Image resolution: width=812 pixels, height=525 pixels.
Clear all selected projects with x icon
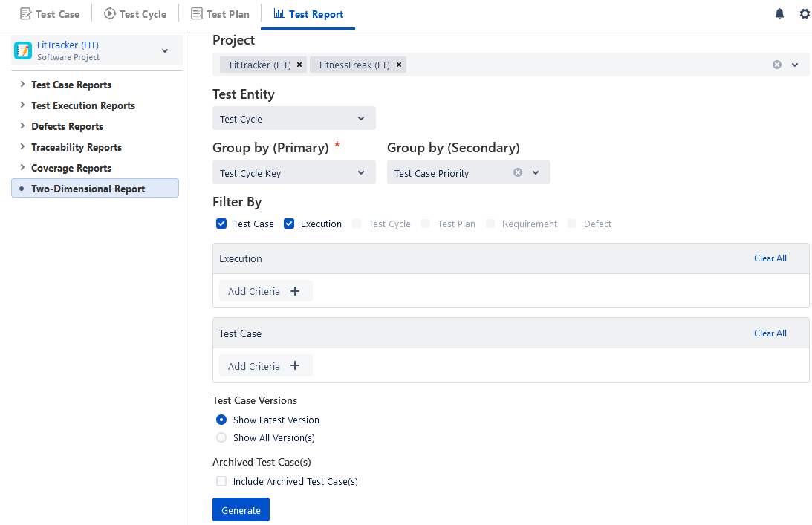pyautogui.click(x=777, y=65)
